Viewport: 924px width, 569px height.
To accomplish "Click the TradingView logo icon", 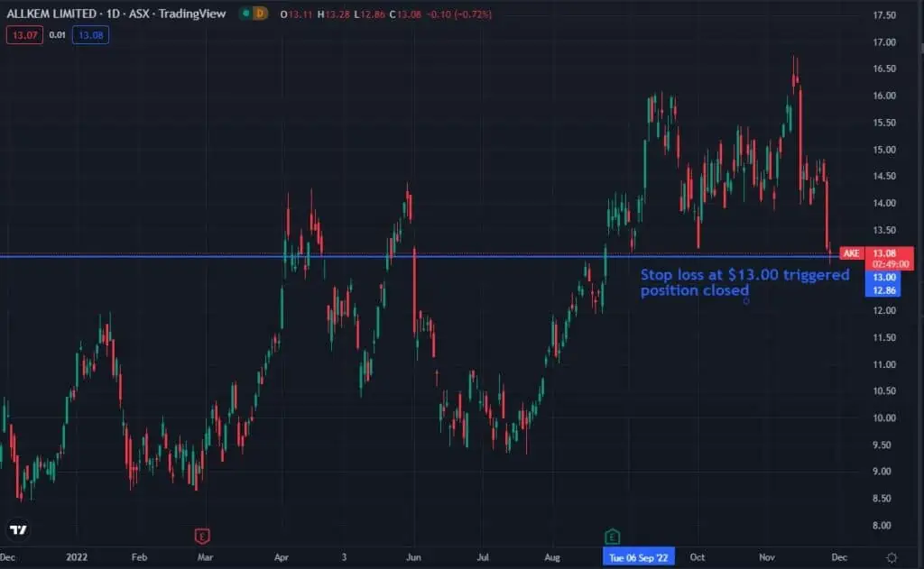I will (x=18, y=528).
